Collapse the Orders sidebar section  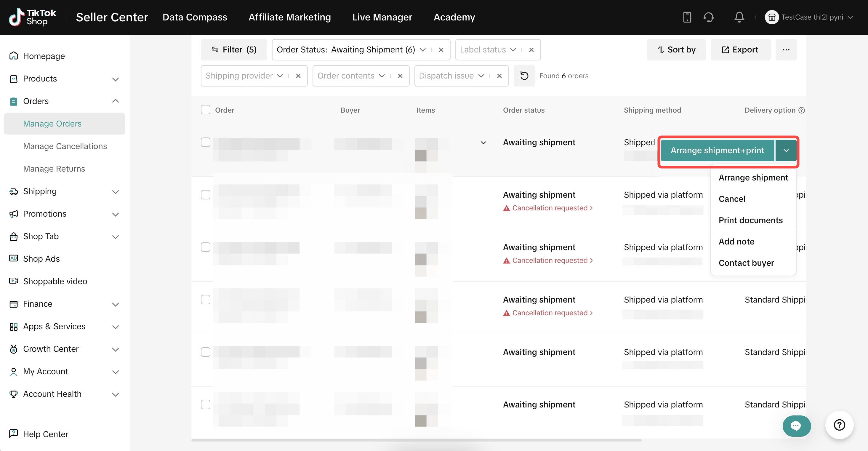[115, 101]
